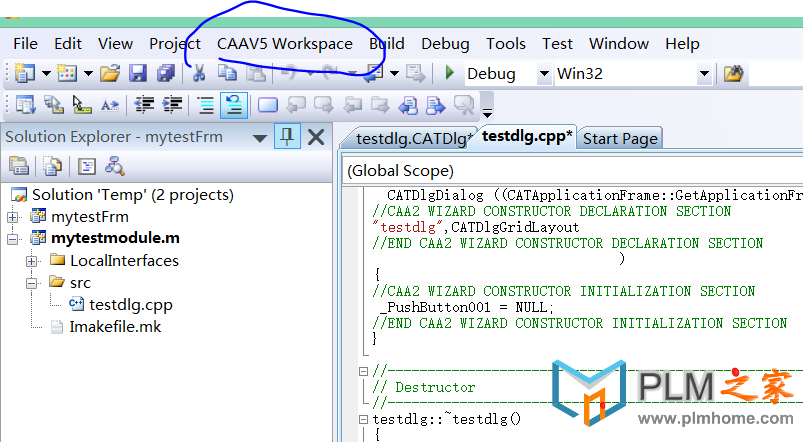This screenshot has height=442, width=803.
Task: Open the Help menu
Action: 682,44
